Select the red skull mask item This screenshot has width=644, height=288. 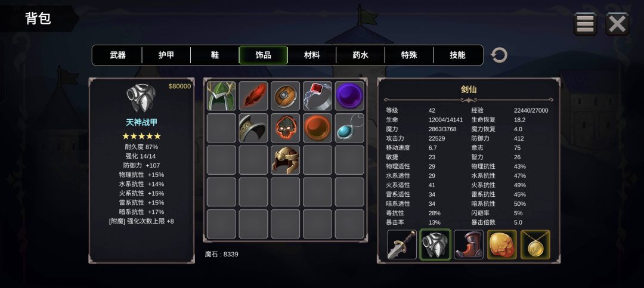coord(286,128)
